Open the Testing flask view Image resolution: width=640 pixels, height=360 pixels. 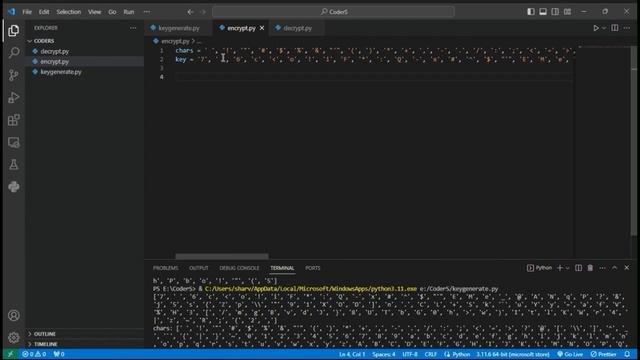[x=13, y=164]
